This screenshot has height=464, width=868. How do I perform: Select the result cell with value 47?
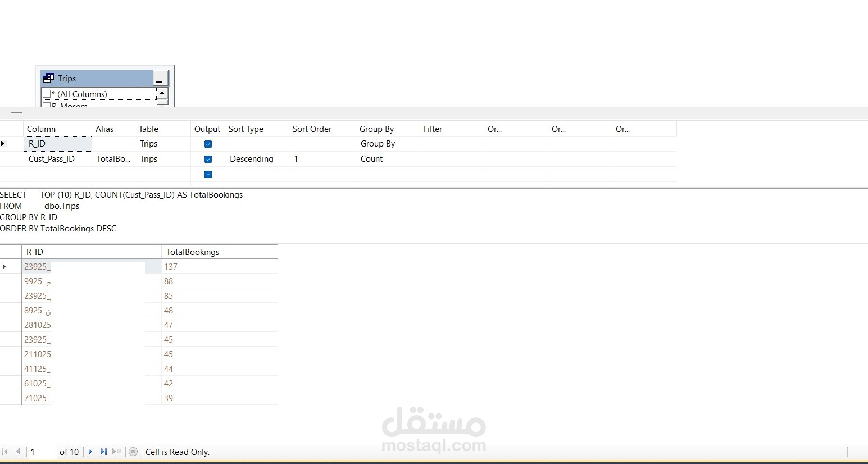[x=220, y=325]
